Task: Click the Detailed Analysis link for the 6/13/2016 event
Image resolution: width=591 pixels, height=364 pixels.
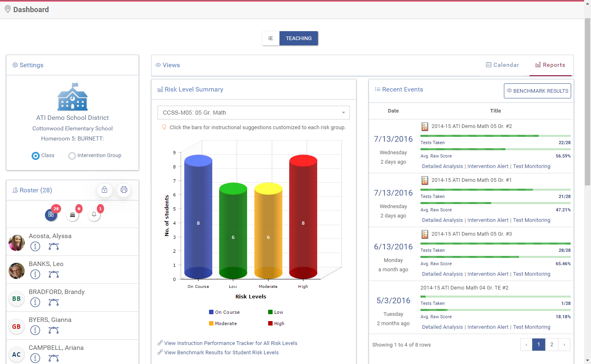Action: (442, 274)
